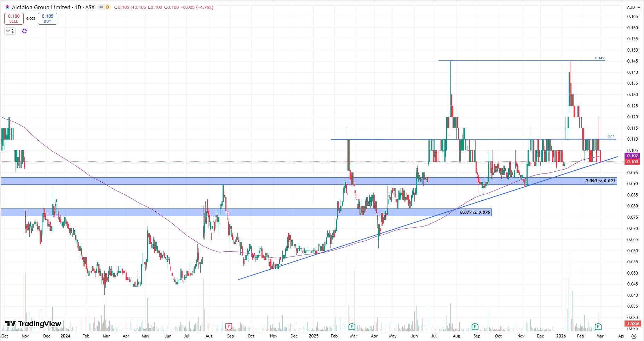Click the Alcidion Group Limited symbol title
Viewport: 644px width, 341px height.
tap(41, 7)
